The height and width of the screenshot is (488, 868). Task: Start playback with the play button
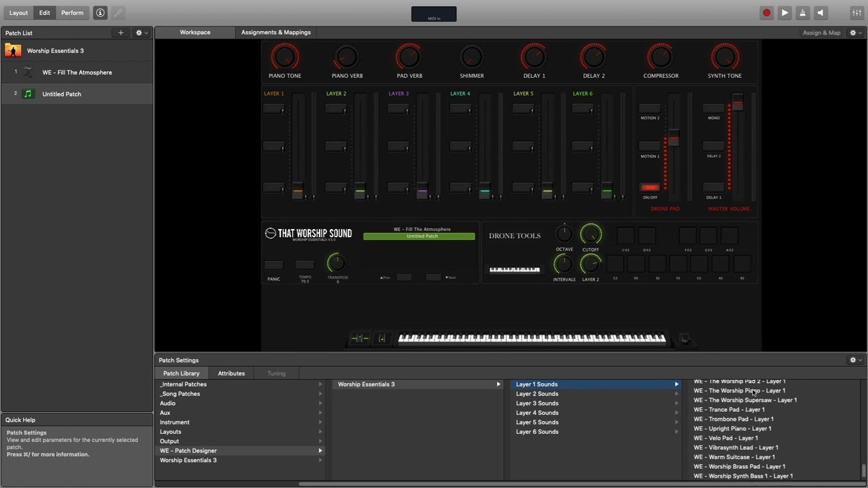pyautogui.click(x=785, y=13)
